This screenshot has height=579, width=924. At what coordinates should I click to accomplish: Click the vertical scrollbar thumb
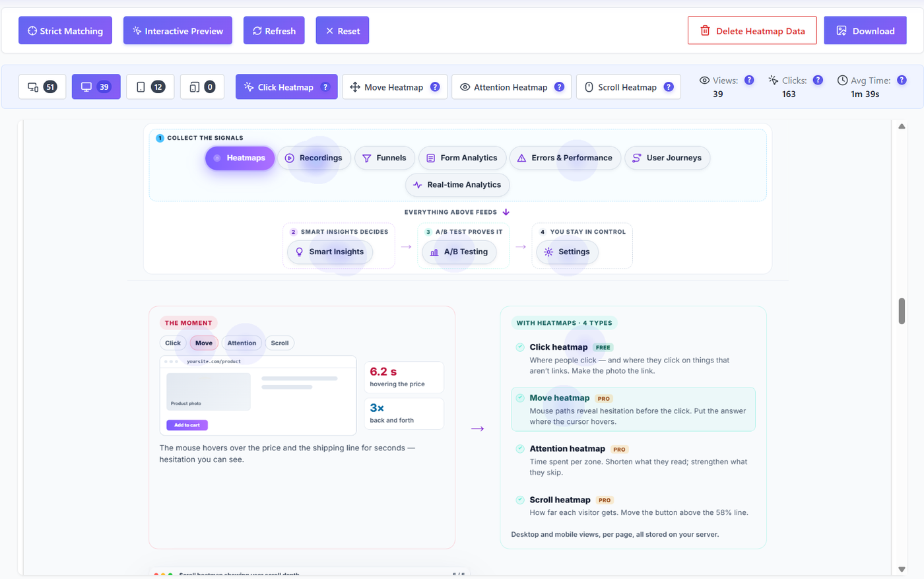[902, 311]
